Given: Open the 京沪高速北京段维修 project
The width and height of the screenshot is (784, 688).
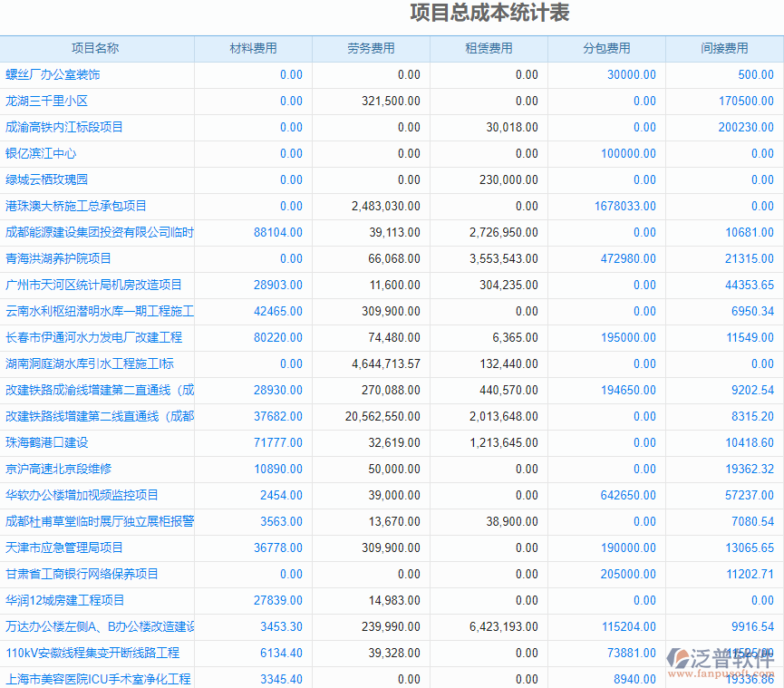Looking at the screenshot, I should [58, 469].
